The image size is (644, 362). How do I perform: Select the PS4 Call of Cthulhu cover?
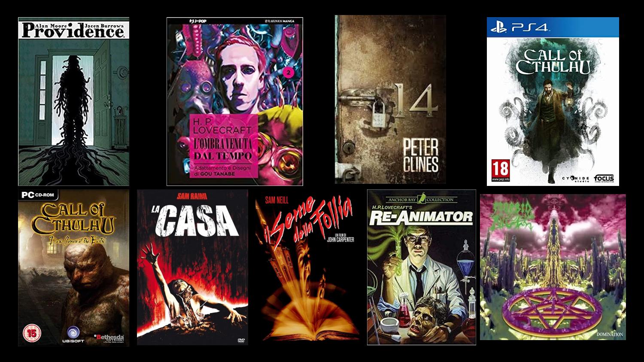(x=553, y=101)
